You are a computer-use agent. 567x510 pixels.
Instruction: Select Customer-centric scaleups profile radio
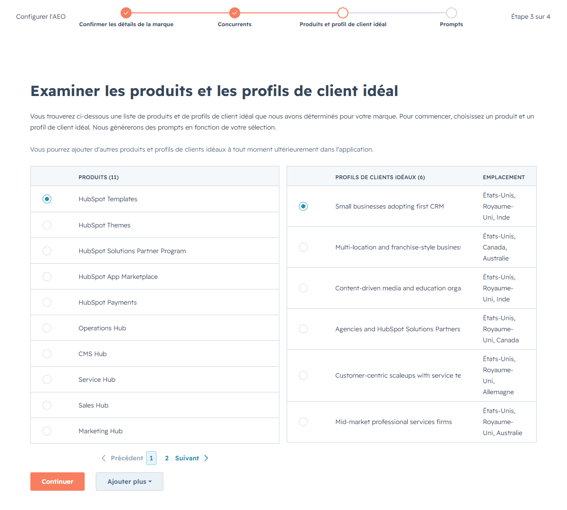(303, 375)
